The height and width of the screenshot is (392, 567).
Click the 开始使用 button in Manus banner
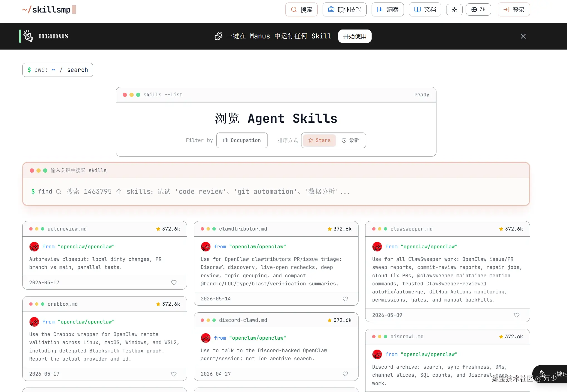pyautogui.click(x=355, y=36)
